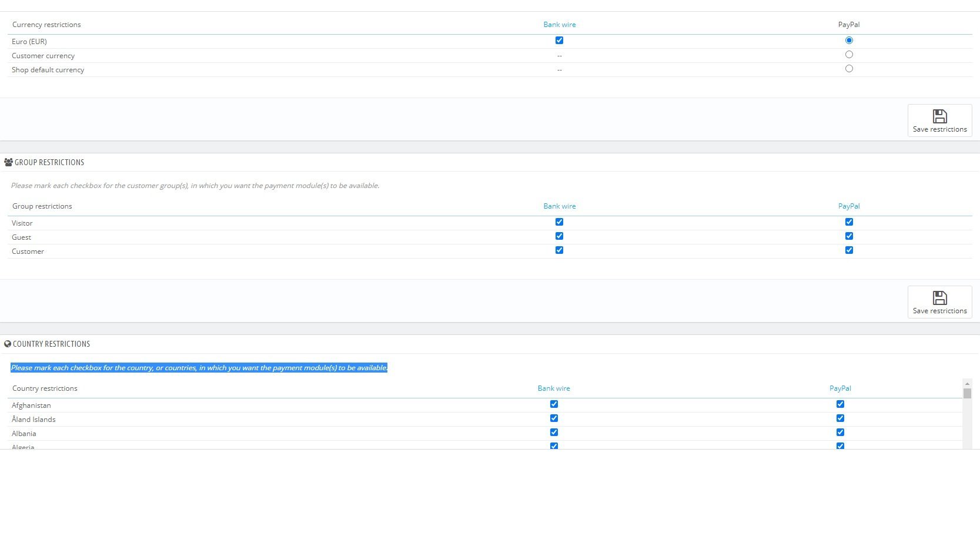Click the Guest row label
The height and width of the screenshot is (533, 980).
21,237
